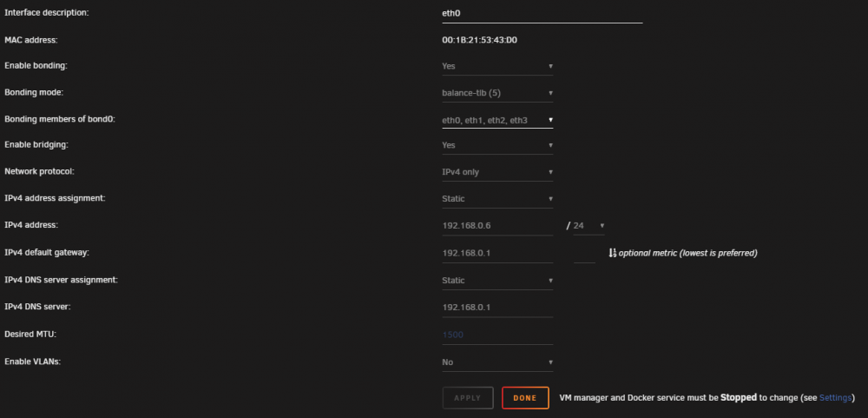This screenshot has height=418, width=868.
Task: Click the Interface description field containing eth0
Action: (x=542, y=13)
